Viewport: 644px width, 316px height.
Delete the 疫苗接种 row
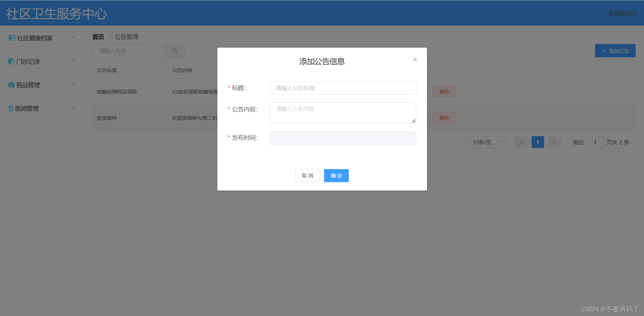coord(444,118)
